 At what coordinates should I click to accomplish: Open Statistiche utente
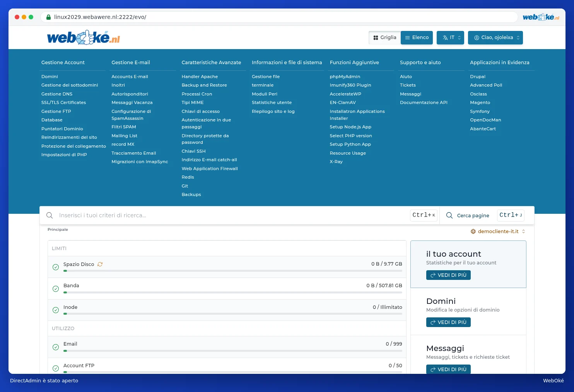(x=272, y=103)
